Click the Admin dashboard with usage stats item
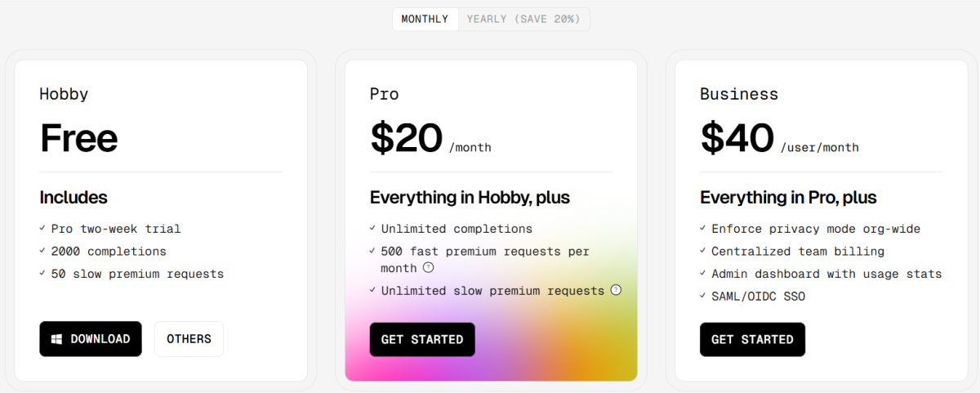Image resolution: width=980 pixels, height=393 pixels. pyautogui.click(x=826, y=274)
